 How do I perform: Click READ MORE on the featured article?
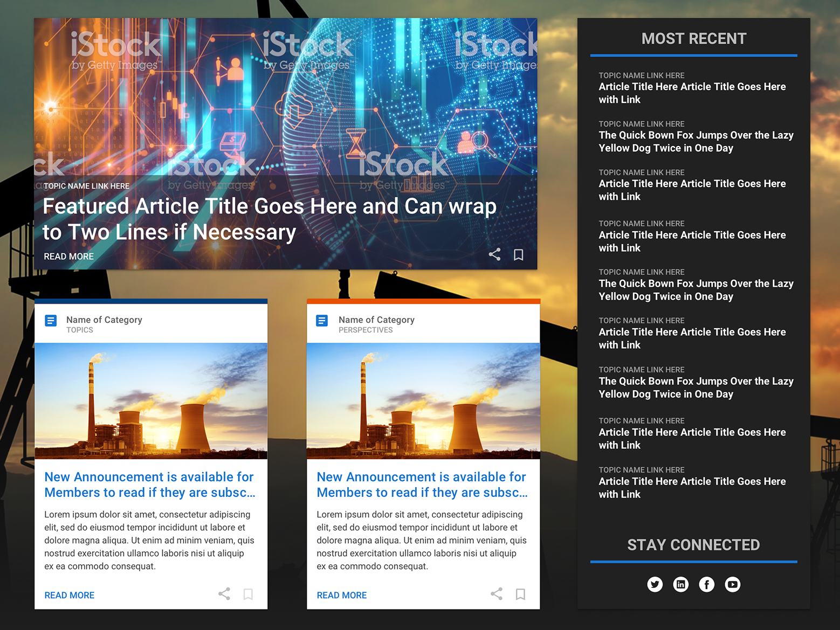click(x=68, y=257)
